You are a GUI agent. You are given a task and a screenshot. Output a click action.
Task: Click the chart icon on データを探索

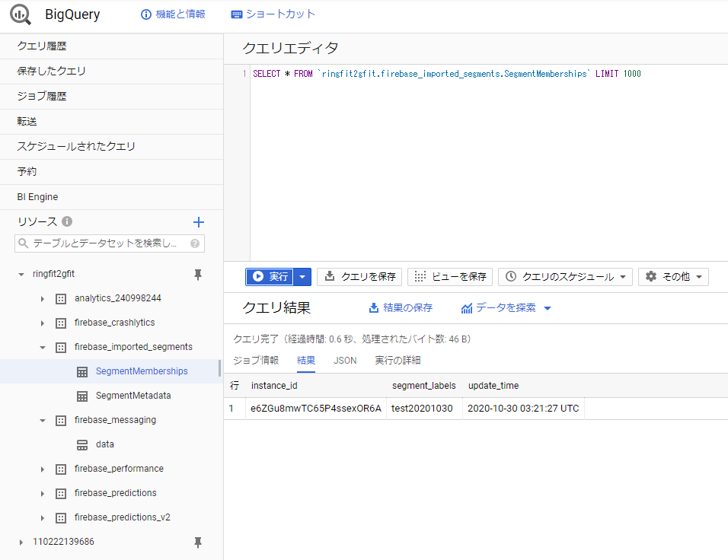tap(467, 308)
